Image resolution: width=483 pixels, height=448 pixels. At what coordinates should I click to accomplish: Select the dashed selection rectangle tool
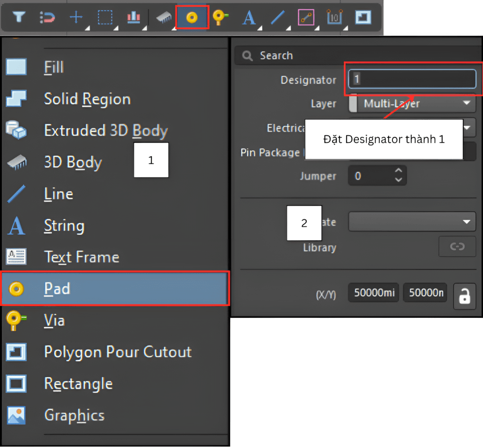coord(105,18)
